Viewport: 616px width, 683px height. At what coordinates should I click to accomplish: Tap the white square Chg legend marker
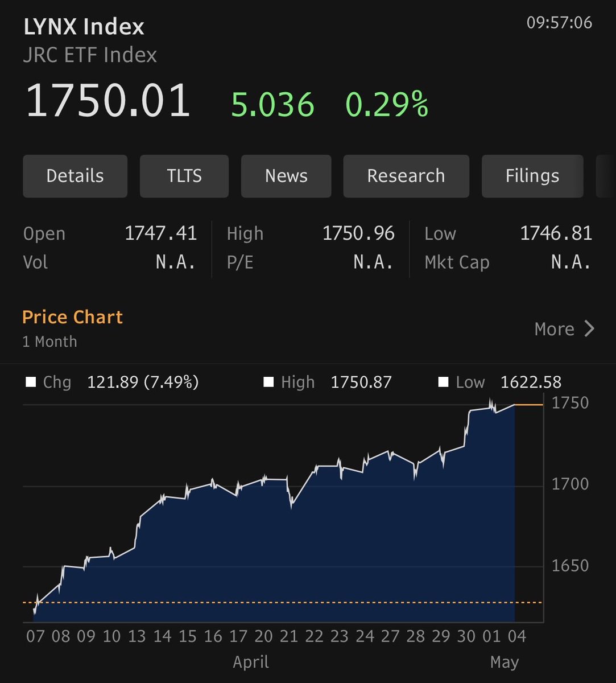(x=31, y=382)
